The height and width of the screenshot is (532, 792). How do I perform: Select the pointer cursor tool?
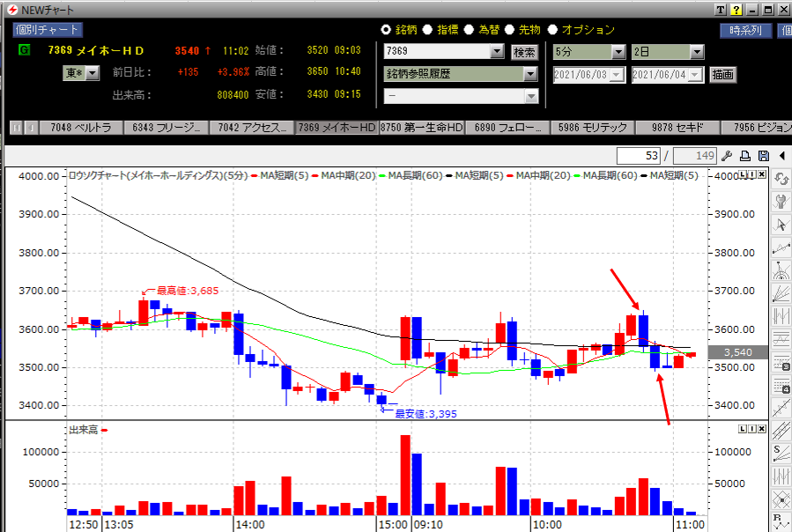[x=781, y=225]
